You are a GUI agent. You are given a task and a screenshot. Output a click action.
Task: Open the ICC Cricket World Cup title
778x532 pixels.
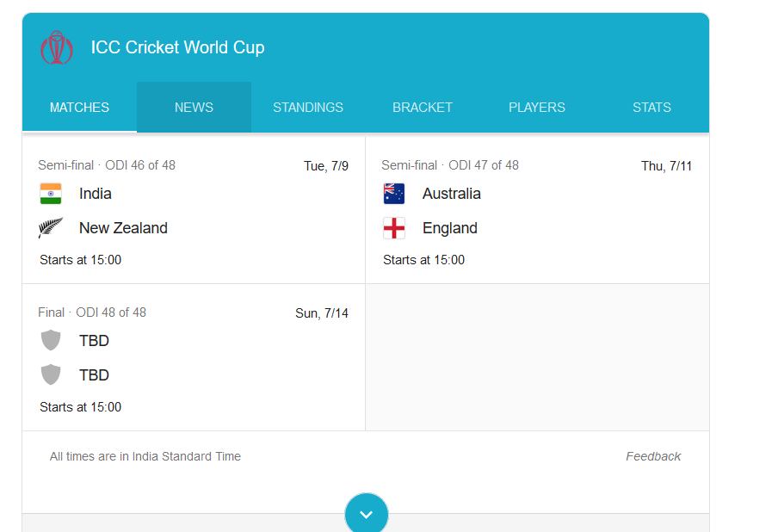(177, 47)
